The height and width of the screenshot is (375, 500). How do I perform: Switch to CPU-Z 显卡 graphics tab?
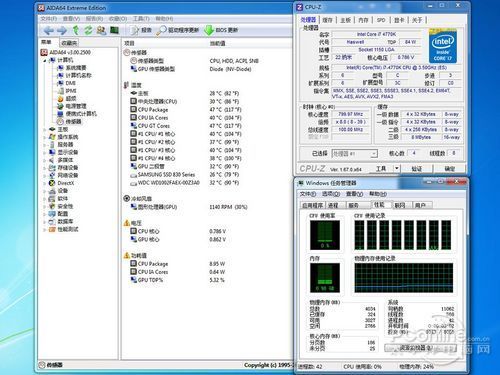(399, 20)
